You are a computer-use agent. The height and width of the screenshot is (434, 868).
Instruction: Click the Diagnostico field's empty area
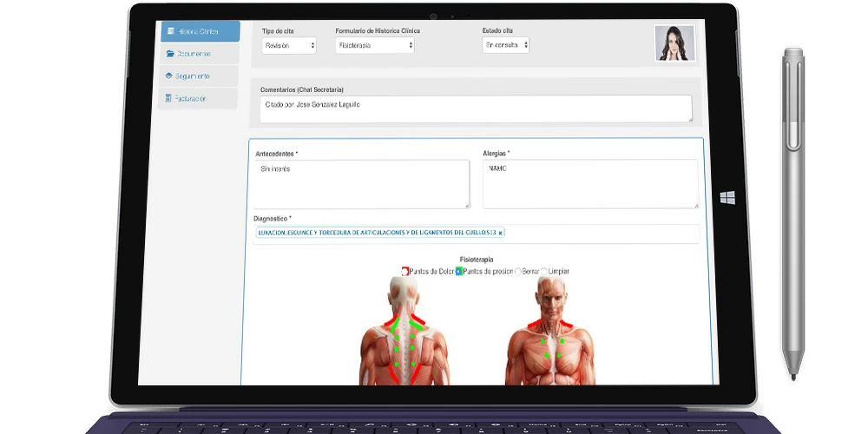click(601, 233)
